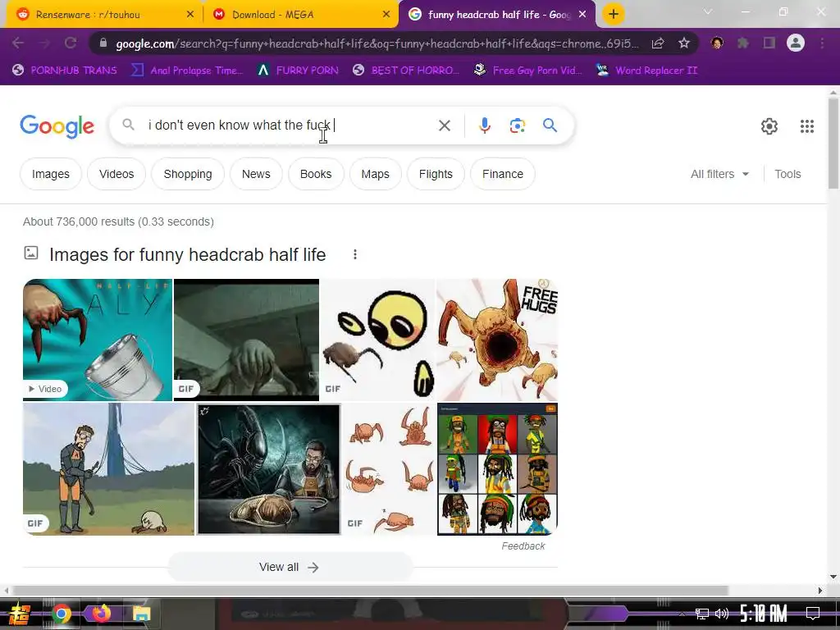Open the Chrome side panel
Viewport: 840px width, 630px height.
pos(769,43)
